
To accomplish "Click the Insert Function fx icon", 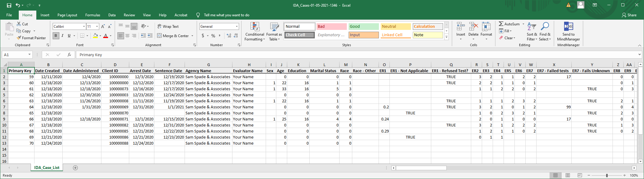I will 69,55.
